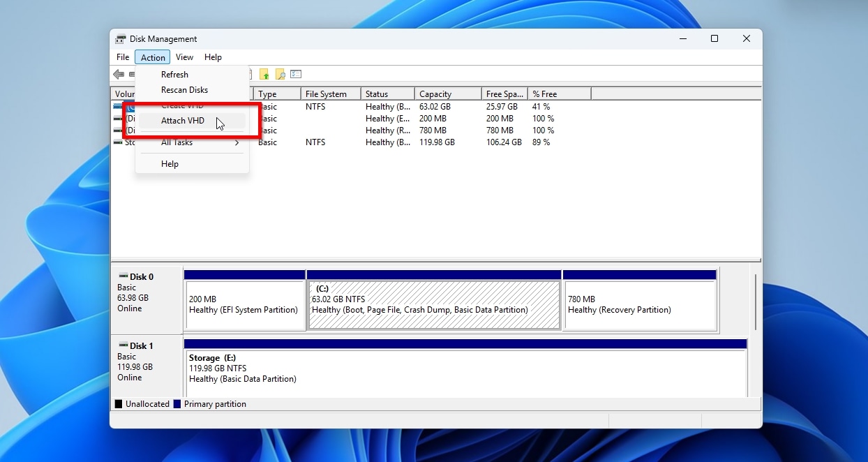Click the graphical view vertical scrollbar
The width and height of the screenshot is (868, 462).
756,301
